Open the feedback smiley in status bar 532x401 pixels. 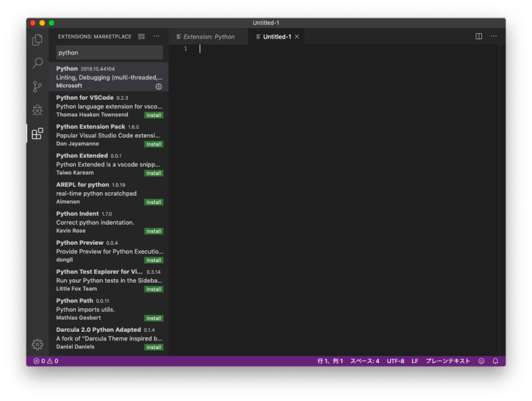(x=481, y=361)
